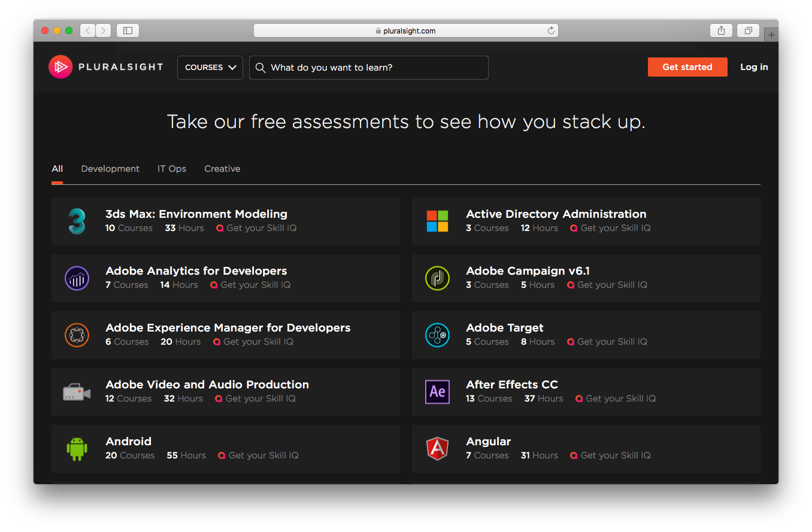Select the Creative tab
Screen dimensions: 812x532
point(222,169)
